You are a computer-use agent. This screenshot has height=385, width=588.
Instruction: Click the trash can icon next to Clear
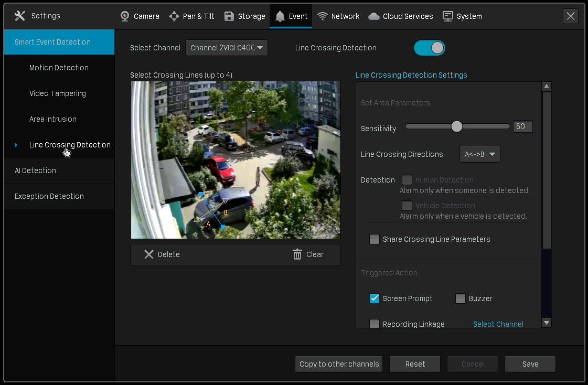(297, 254)
